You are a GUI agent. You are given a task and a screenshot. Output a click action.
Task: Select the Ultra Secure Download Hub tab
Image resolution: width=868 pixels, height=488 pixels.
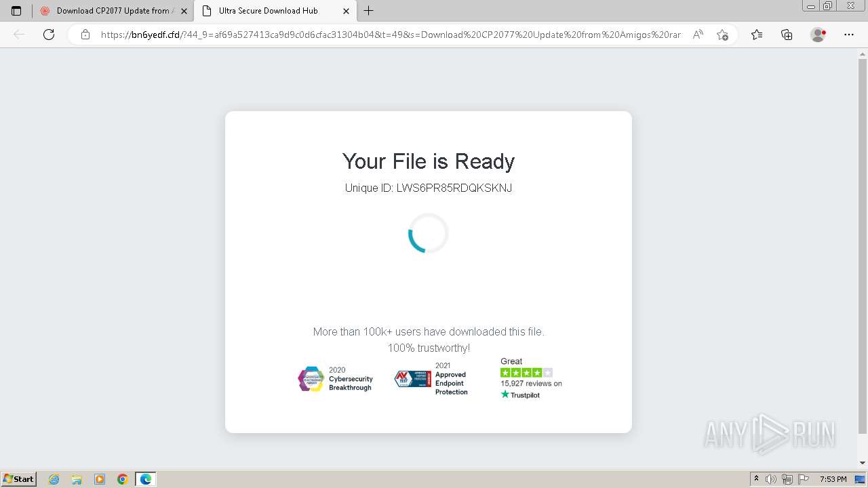click(275, 11)
